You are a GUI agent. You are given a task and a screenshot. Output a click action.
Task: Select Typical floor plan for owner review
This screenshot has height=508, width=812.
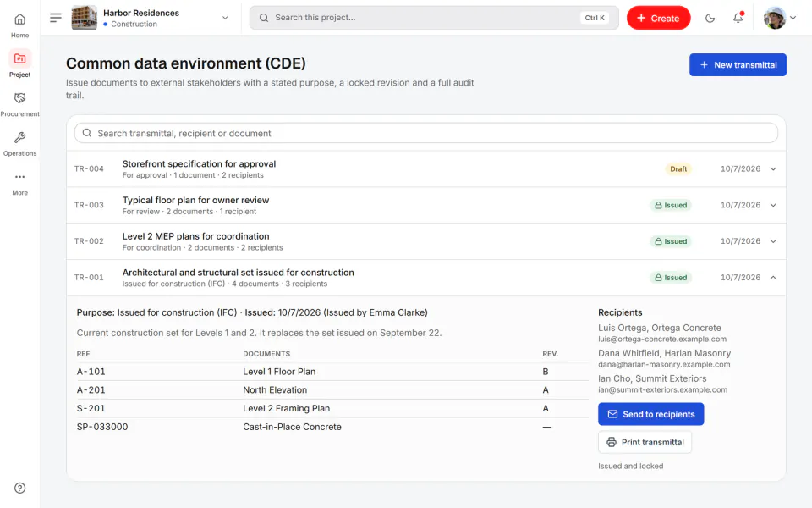pos(195,200)
